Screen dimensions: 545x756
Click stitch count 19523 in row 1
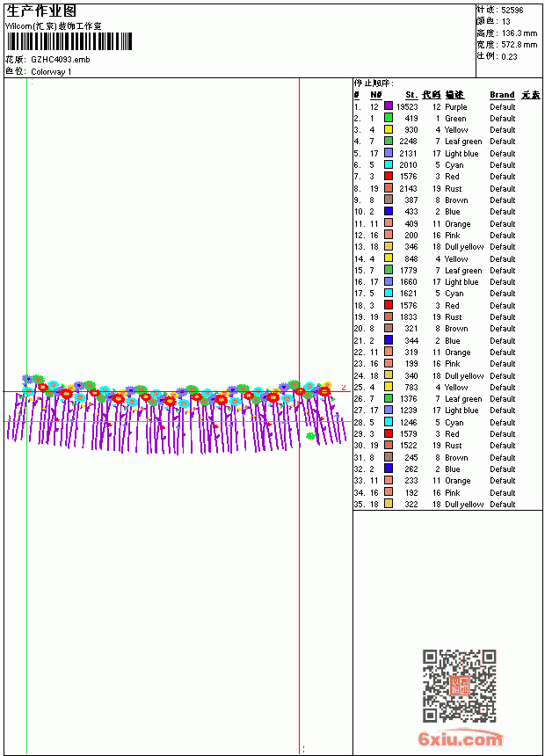[x=407, y=106]
